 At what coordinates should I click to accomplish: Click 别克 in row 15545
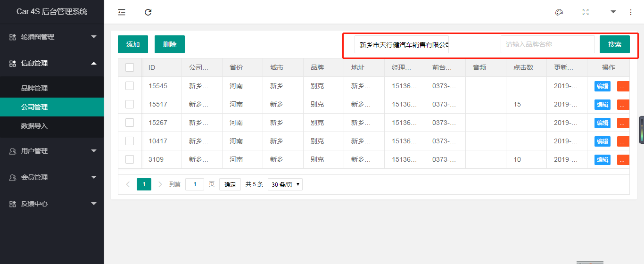coord(317,86)
